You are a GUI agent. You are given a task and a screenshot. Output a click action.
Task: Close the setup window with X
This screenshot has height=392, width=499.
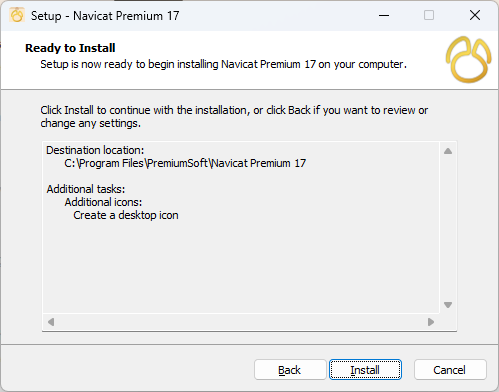tap(475, 15)
